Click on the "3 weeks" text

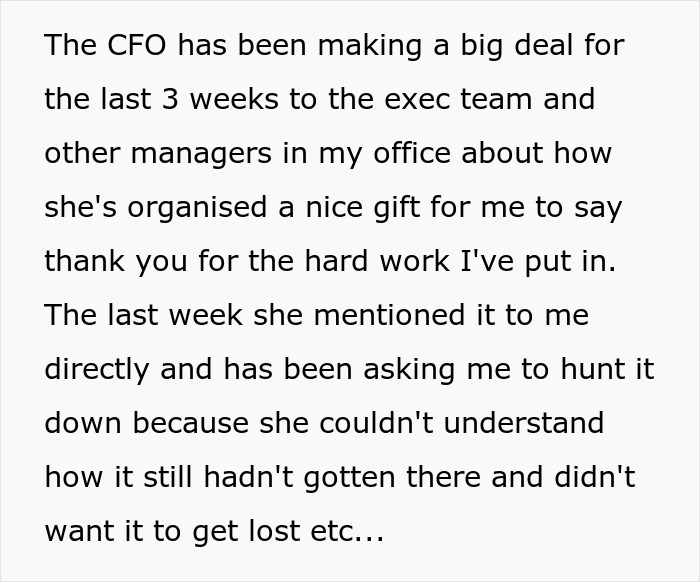212,100
